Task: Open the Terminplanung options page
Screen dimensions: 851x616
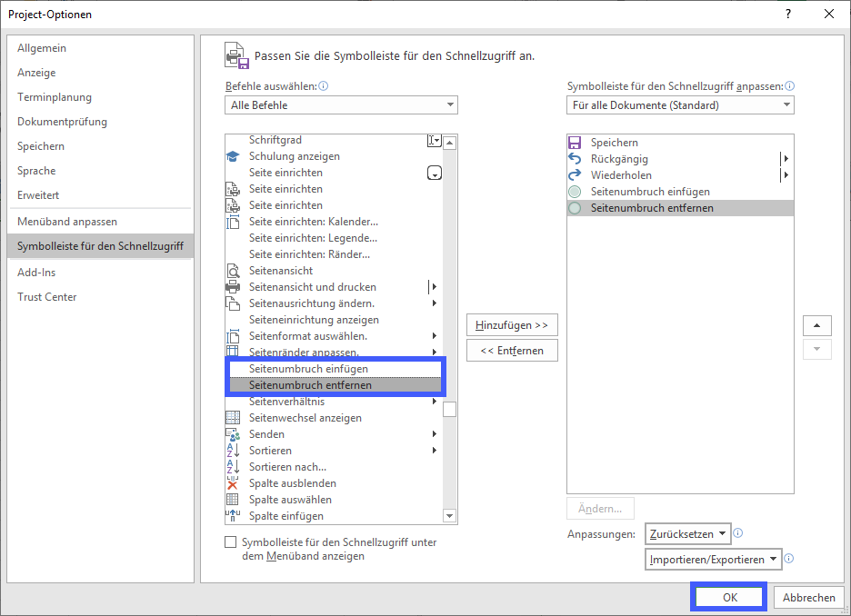Action: tap(100, 97)
